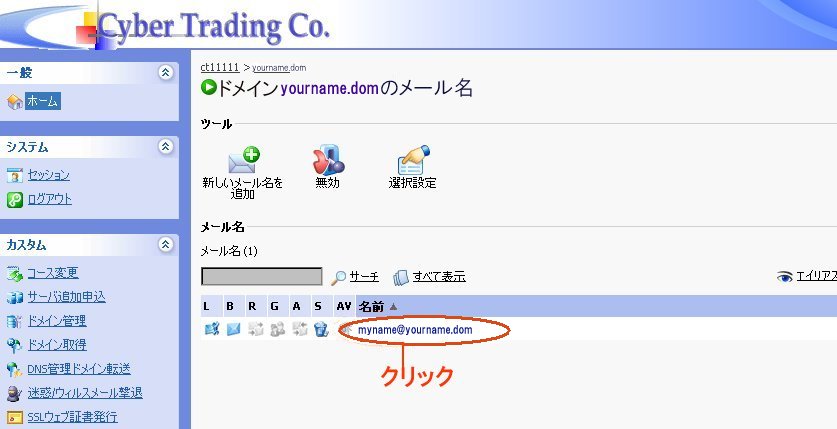Click the trash bin icon in mail row

[x=321, y=329]
